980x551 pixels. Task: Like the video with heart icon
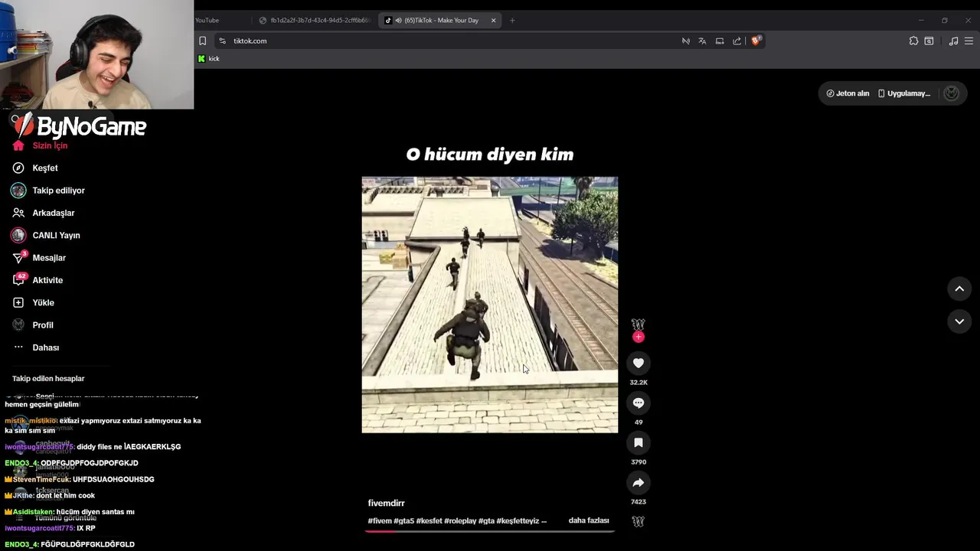(x=639, y=363)
